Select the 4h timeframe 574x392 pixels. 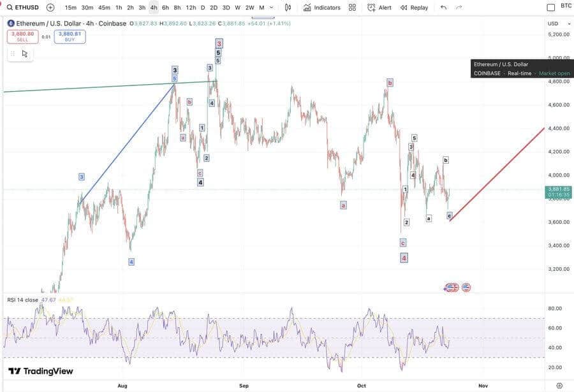point(154,8)
